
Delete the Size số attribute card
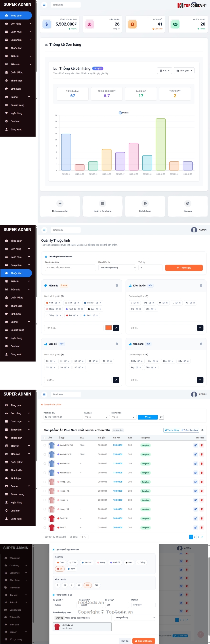(117, 344)
